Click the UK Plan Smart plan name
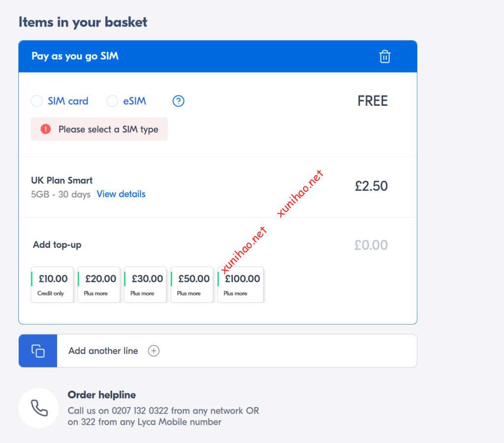 62,180
